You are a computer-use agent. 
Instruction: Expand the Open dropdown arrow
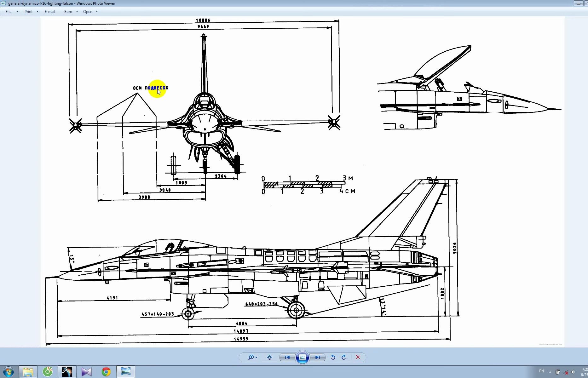97,12
